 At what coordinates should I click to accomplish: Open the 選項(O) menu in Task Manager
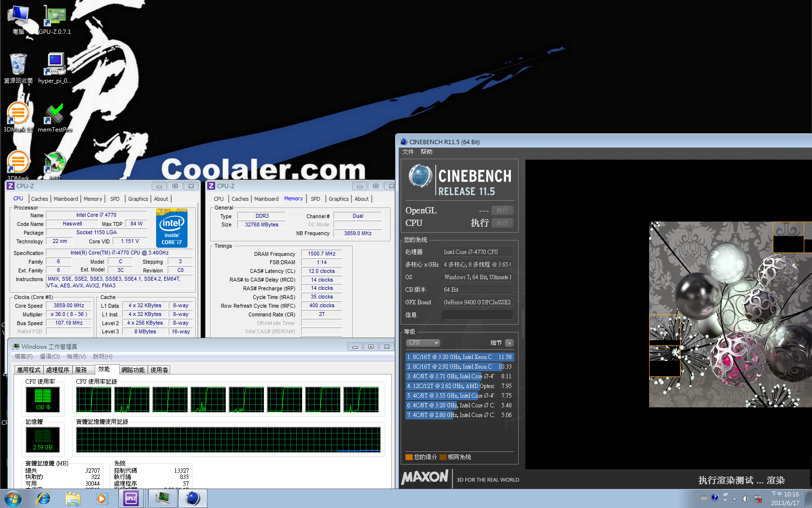50,357
